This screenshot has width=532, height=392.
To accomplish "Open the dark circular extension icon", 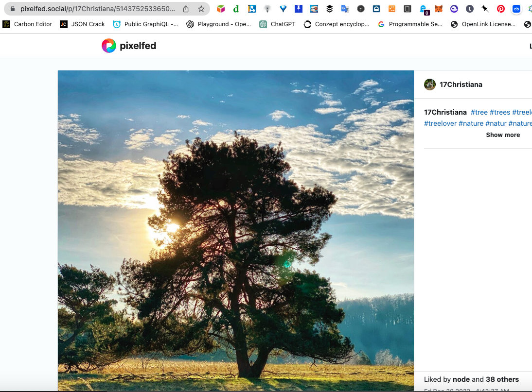I will 361,9.
